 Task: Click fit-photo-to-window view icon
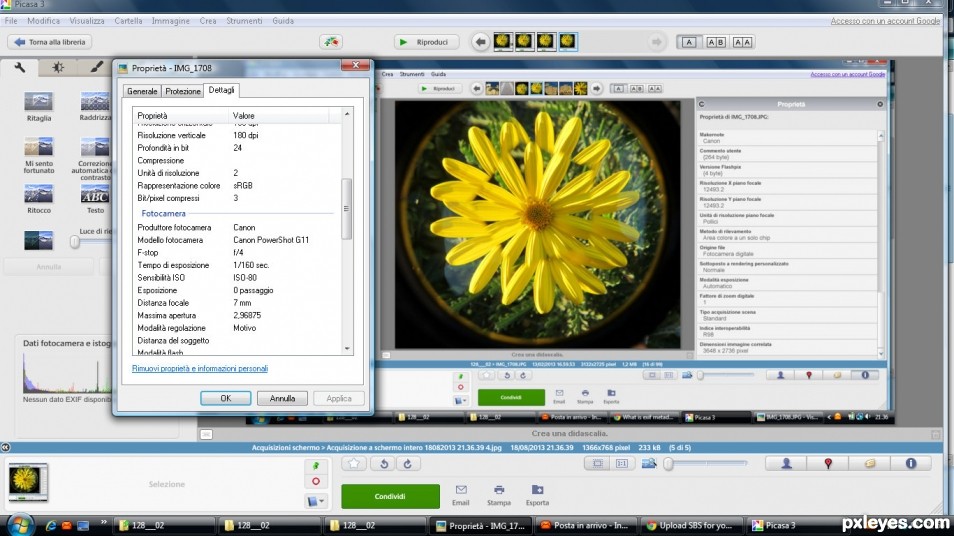(x=597, y=464)
